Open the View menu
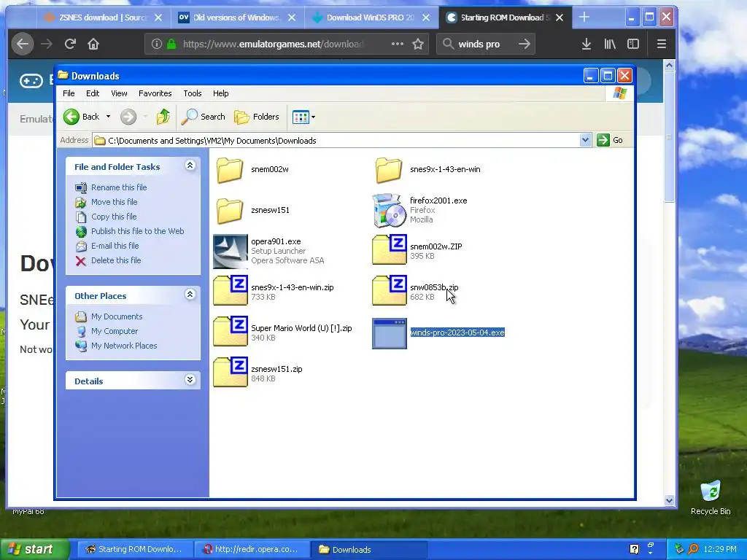 [x=119, y=93]
